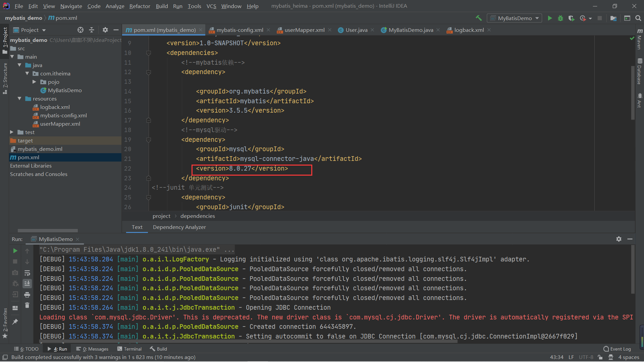The width and height of the screenshot is (644, 362).
Task: Toggle scroll to end in Run console
Action: 27,284
